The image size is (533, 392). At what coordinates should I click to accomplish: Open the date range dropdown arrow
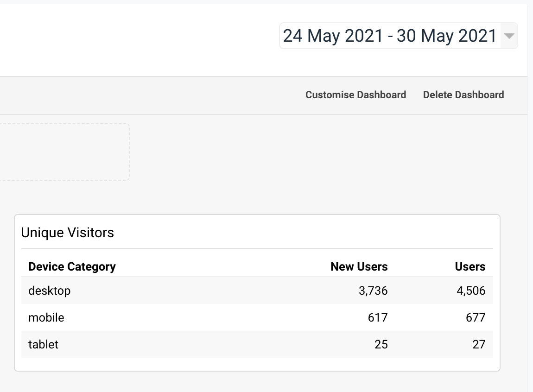pyautogui.click(x=509, y=36)
